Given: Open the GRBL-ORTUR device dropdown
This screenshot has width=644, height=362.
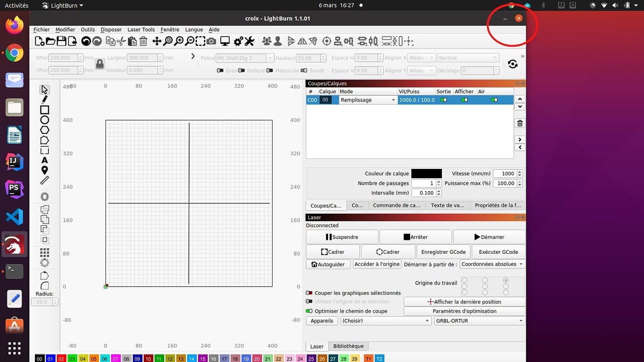Looking at the screenshot, I should 479,321.
